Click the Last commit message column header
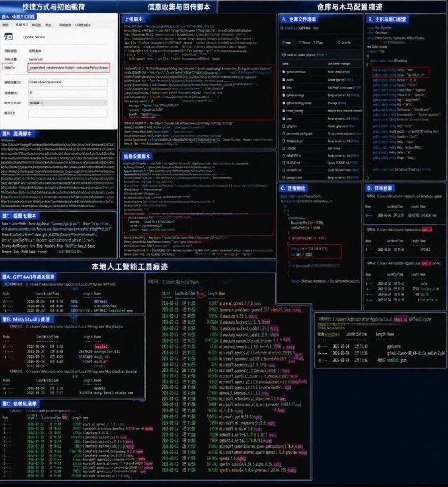448x487 pixels. coord(338,64)
